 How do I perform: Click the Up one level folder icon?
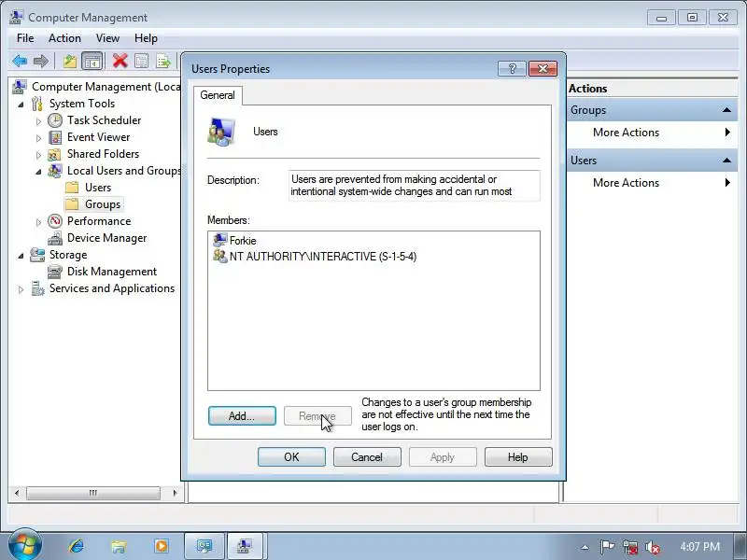click(70, 61)
